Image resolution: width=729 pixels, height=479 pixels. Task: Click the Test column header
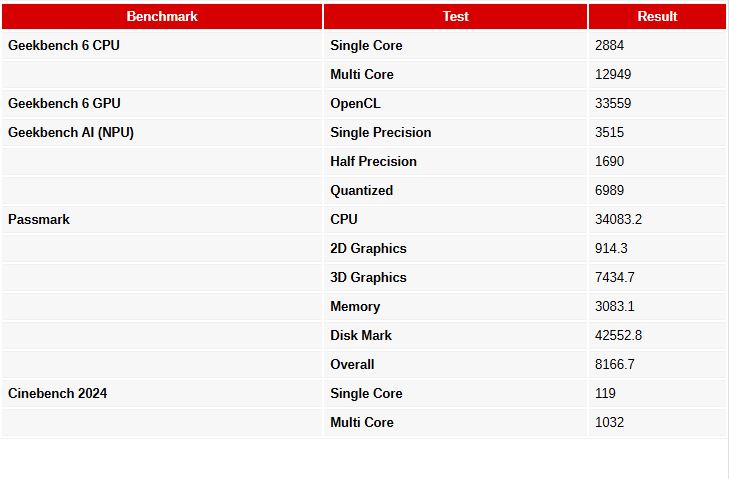click(455, 16)
